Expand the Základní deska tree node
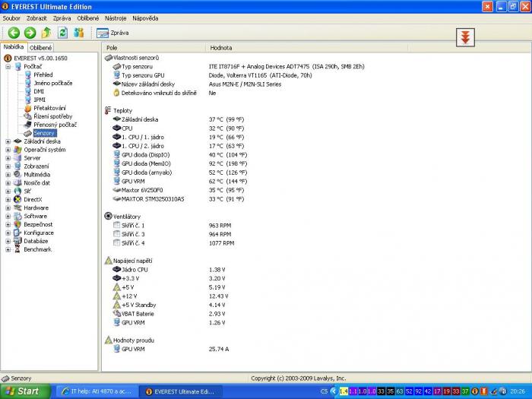 [x=8, y=141]
